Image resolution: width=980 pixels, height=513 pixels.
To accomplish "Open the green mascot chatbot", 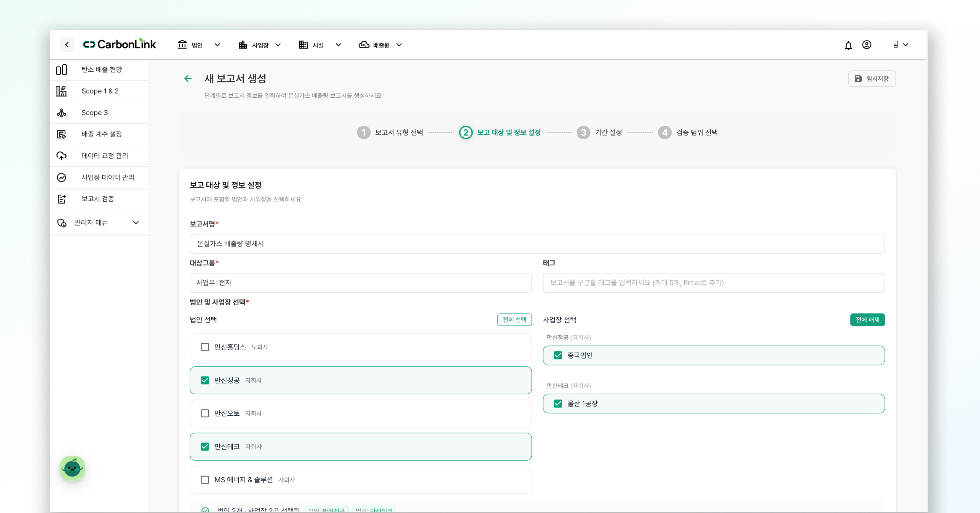I will tap(72, 468).
